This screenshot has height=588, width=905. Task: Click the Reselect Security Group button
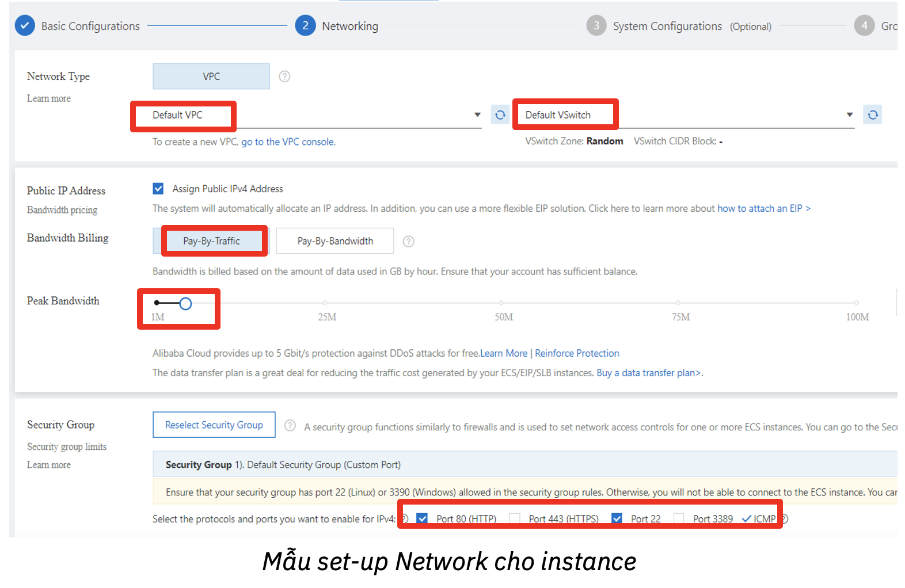coord(214,425)
